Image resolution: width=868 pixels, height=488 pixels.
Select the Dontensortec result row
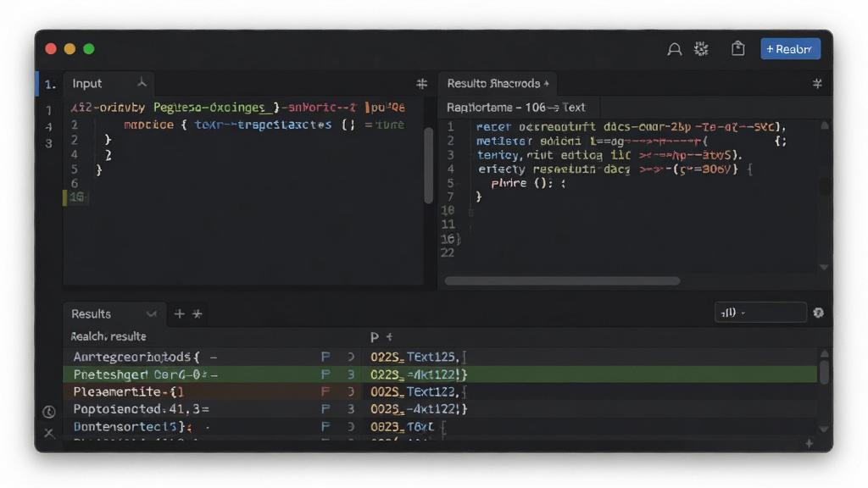coord(440,427)
